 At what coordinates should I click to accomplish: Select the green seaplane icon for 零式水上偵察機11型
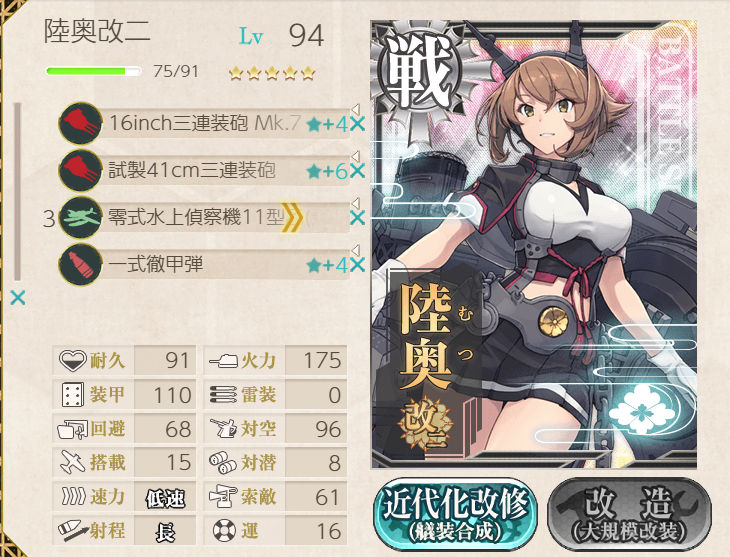tap(81, 217)
